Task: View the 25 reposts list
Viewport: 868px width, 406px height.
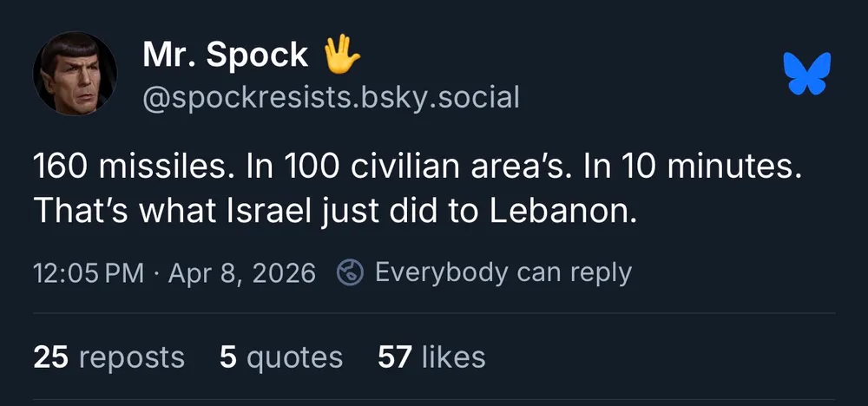Action: pyautogui.click(x=108, y=357)
